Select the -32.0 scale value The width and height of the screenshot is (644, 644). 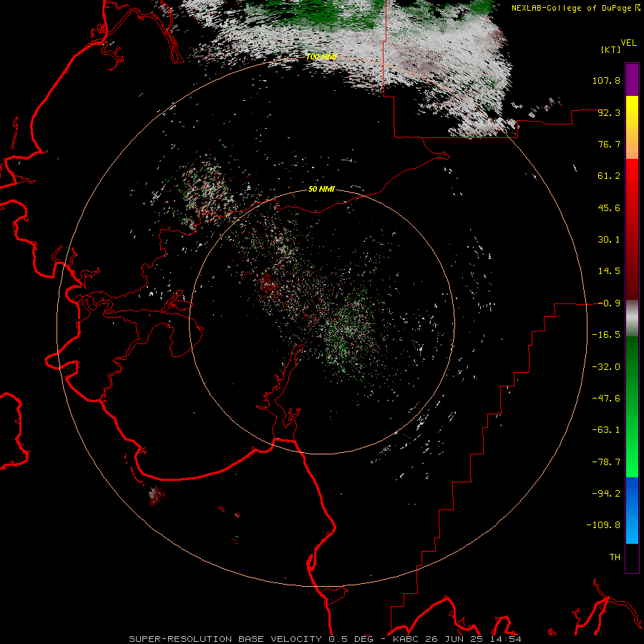[x=606, y=367]
